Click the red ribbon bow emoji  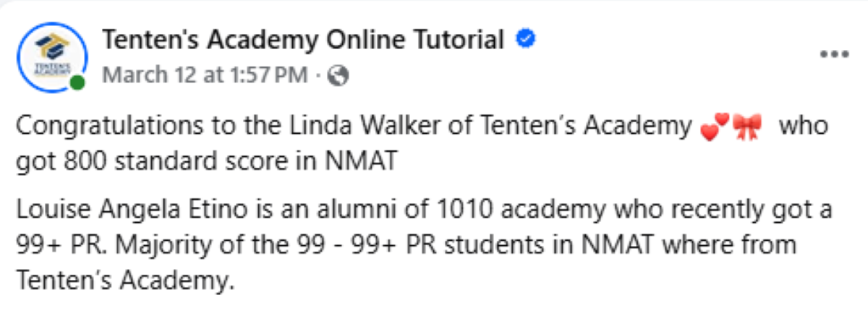[x=747, y=128]
